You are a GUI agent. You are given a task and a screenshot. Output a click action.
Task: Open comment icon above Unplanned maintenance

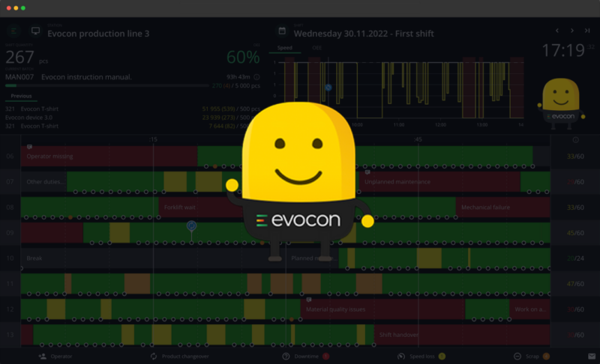367,172
